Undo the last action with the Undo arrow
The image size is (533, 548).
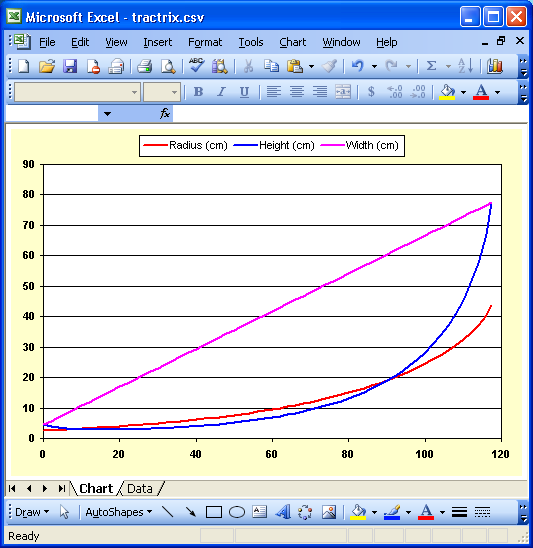click(358, 66)
